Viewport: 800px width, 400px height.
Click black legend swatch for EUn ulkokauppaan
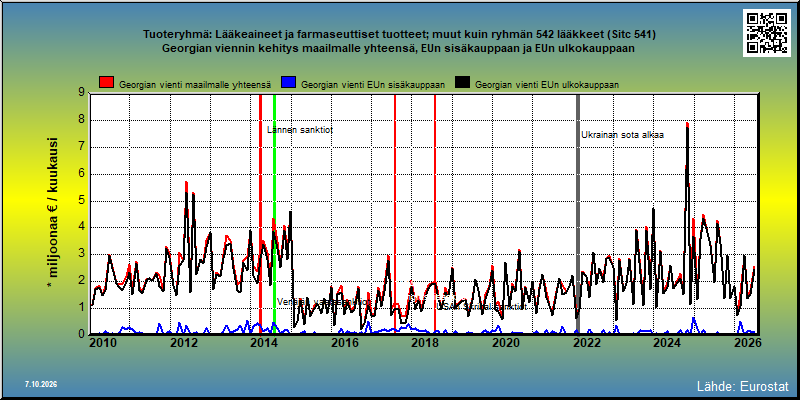click(x=462, y=83)
